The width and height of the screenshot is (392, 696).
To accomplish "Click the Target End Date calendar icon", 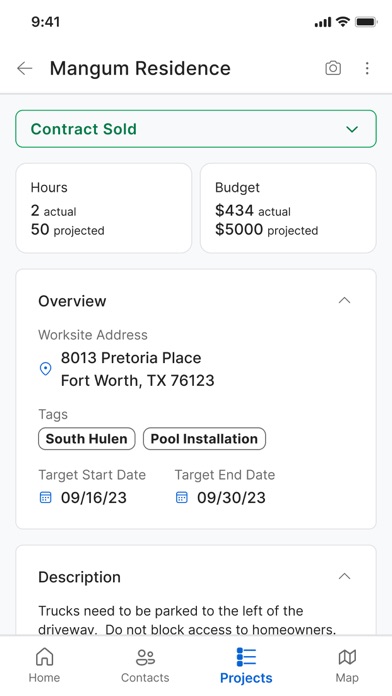I will pos(182,497).
